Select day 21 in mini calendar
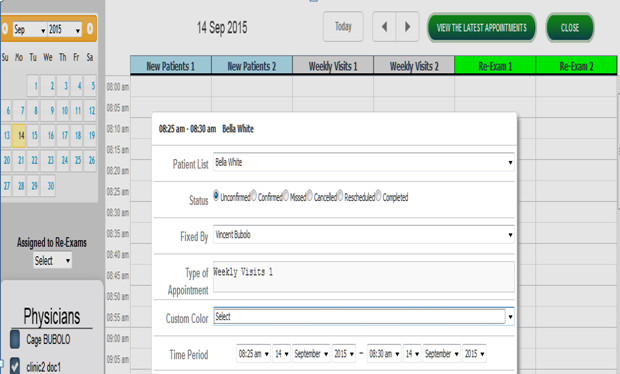 (x=20, y=160)
